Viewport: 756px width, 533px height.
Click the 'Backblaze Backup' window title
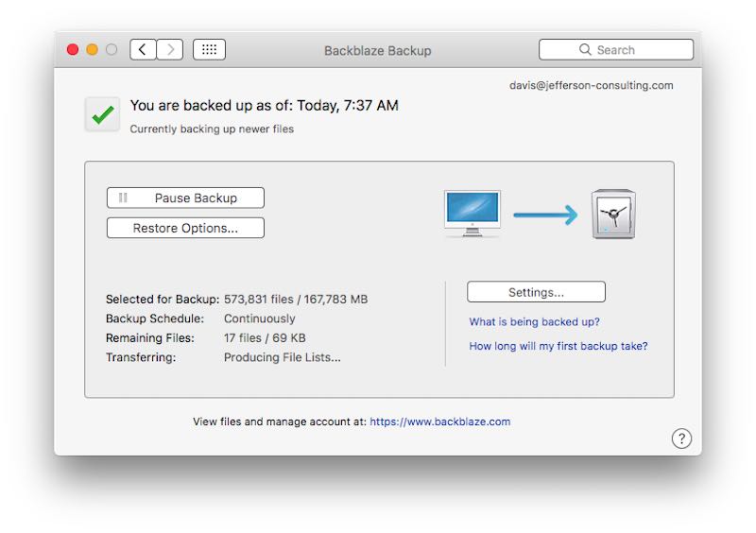click(x=377, y=51)
